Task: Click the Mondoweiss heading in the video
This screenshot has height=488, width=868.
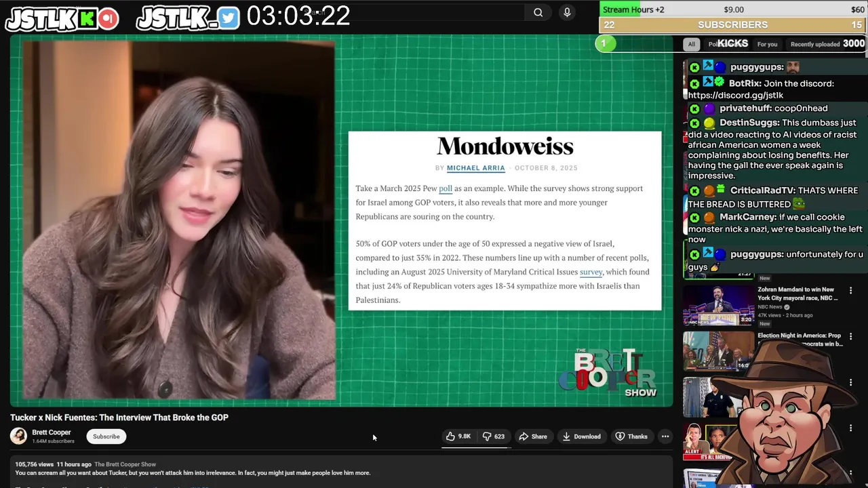Action: tap(505, 146)
